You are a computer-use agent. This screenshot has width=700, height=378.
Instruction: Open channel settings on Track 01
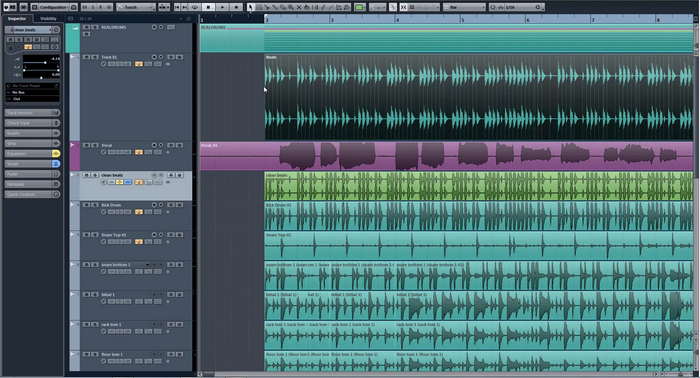(x=104, y=64)
